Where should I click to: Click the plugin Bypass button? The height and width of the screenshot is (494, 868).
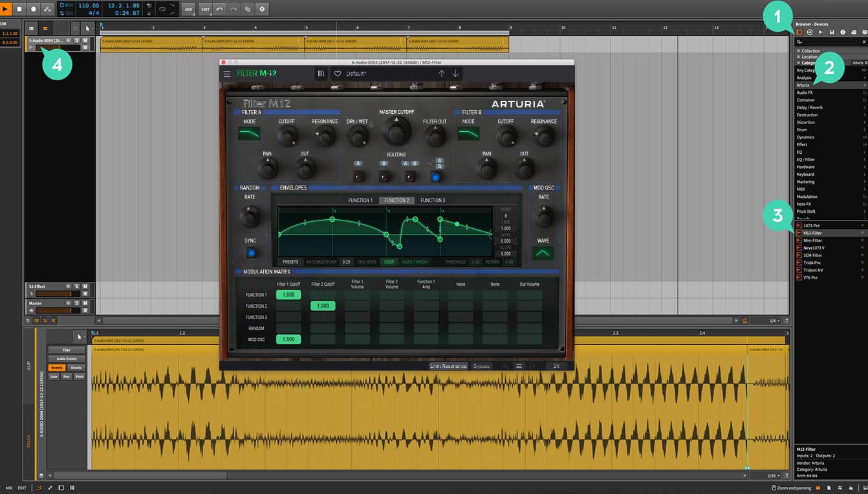pyautogui.click(x=481, y=366)
